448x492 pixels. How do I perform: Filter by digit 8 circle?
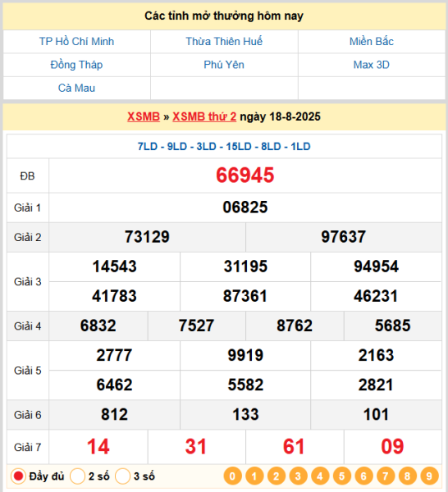pyautogui.click(x=407, y=476)
